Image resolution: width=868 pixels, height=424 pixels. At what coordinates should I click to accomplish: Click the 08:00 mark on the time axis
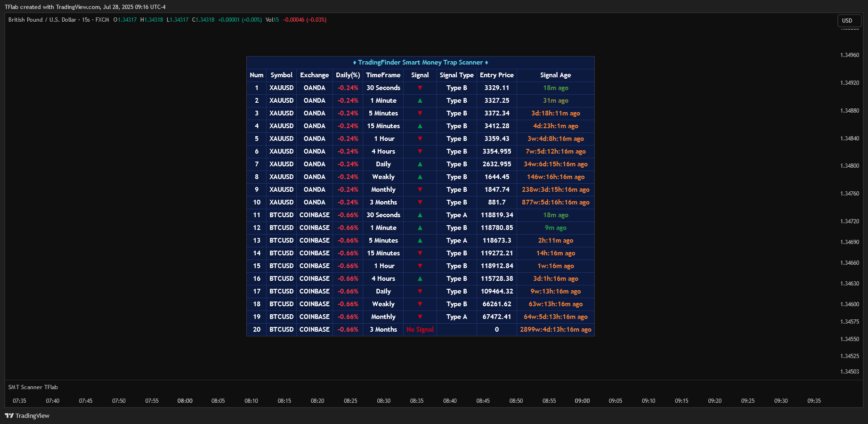point(185,401)
